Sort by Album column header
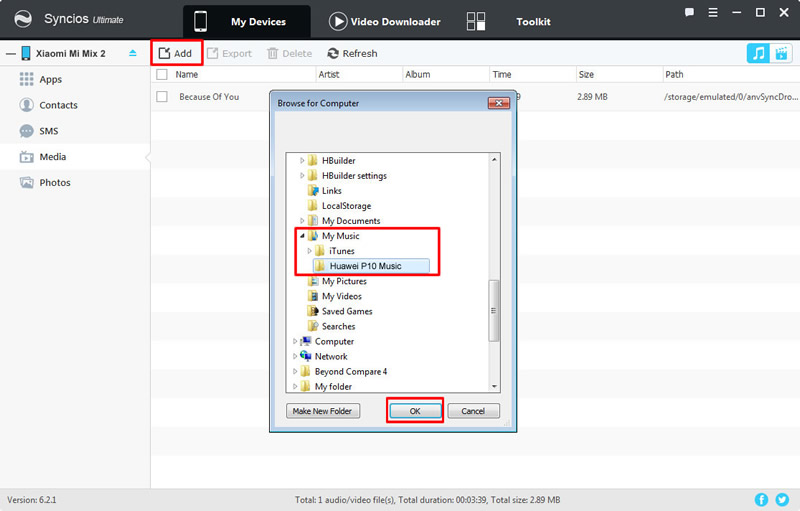This screenshot has width=800, height=511. pyautogui.click(x=418, y=74)
